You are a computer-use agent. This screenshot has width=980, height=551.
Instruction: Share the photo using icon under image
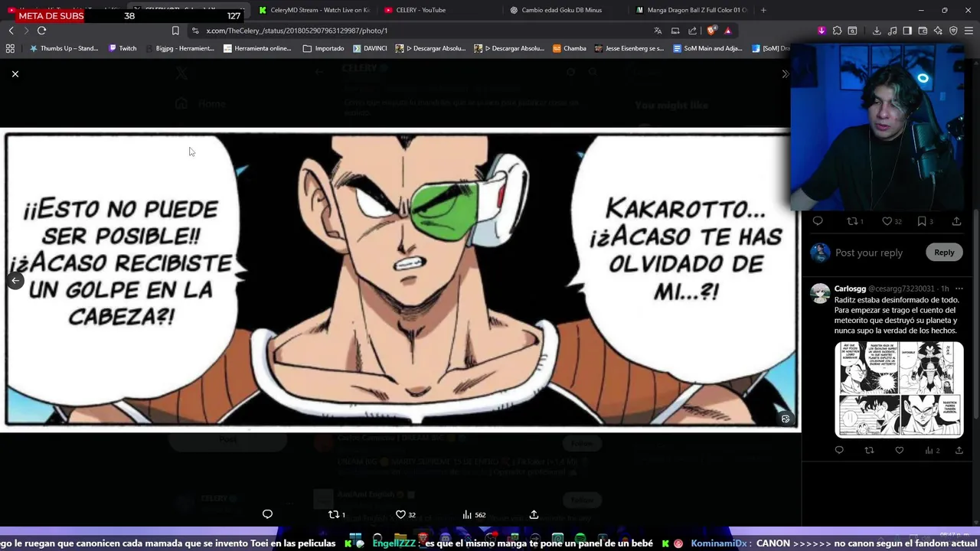(534, 514)
